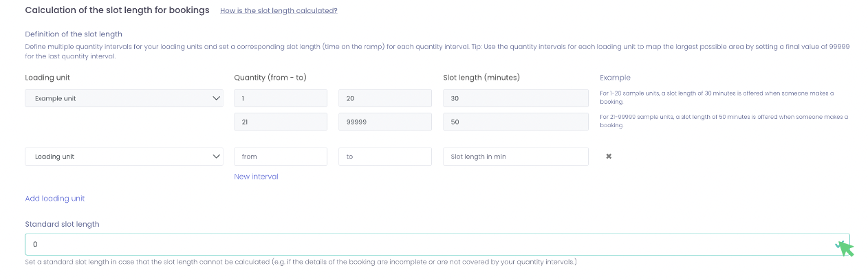The width and height of the screenshot is (868, 279).
Task: Open 'How is the slot length calculated?' help link
Action: pos(279,11)
